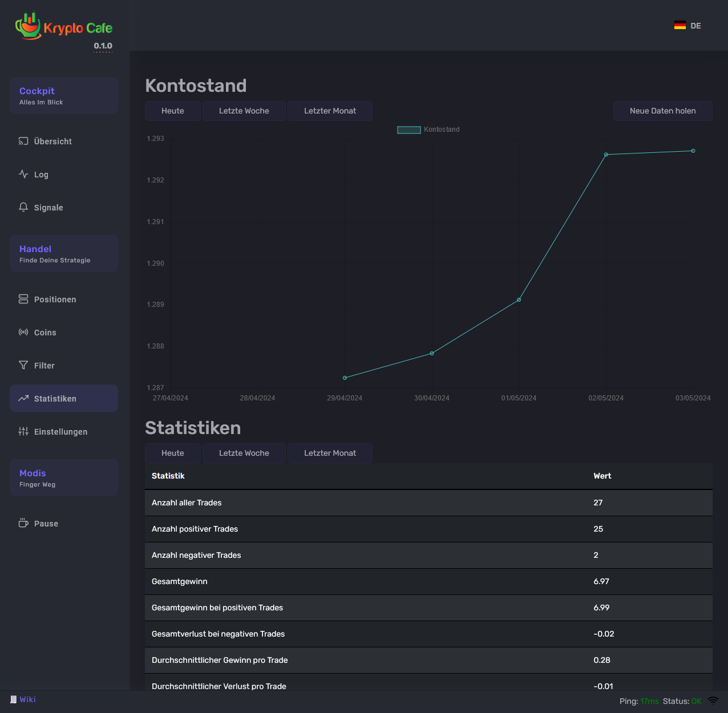Click the 02/05/2024 data point on chart
728x713 pixels.
coord(606,155)
